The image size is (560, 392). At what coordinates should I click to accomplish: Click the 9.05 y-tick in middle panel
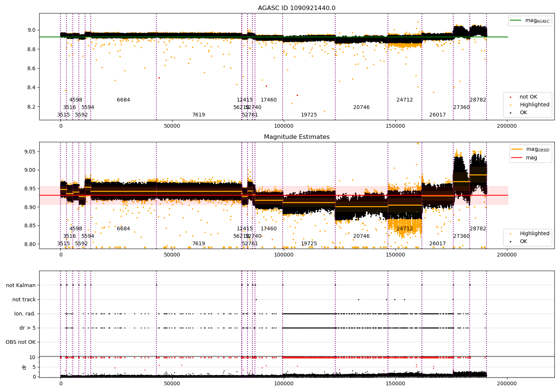[x=29, y=152]
